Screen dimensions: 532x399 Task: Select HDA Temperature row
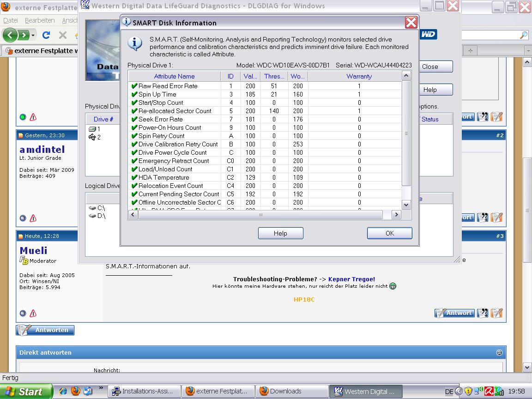[265, 177]
